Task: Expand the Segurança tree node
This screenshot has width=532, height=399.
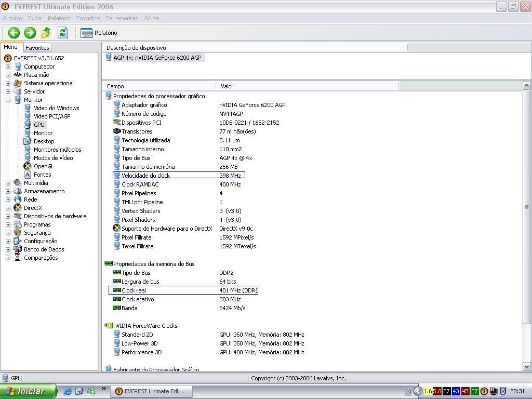Action: point(8,233)
